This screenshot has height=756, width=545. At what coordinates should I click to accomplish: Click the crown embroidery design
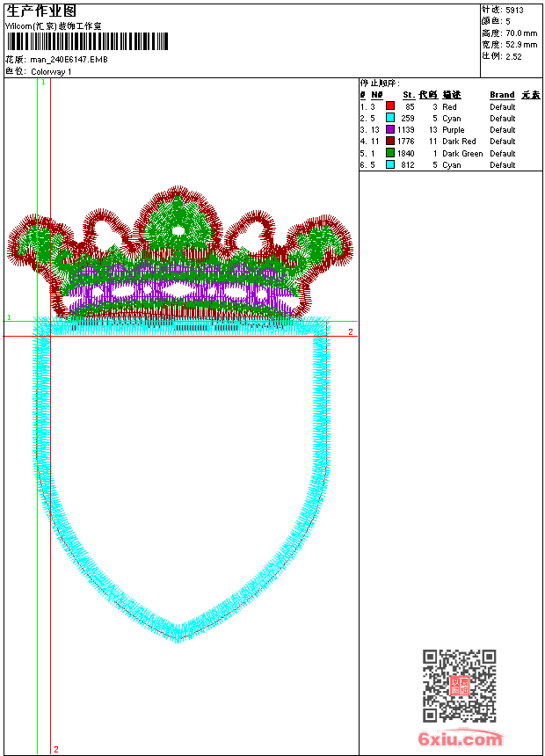pos(178,255)
